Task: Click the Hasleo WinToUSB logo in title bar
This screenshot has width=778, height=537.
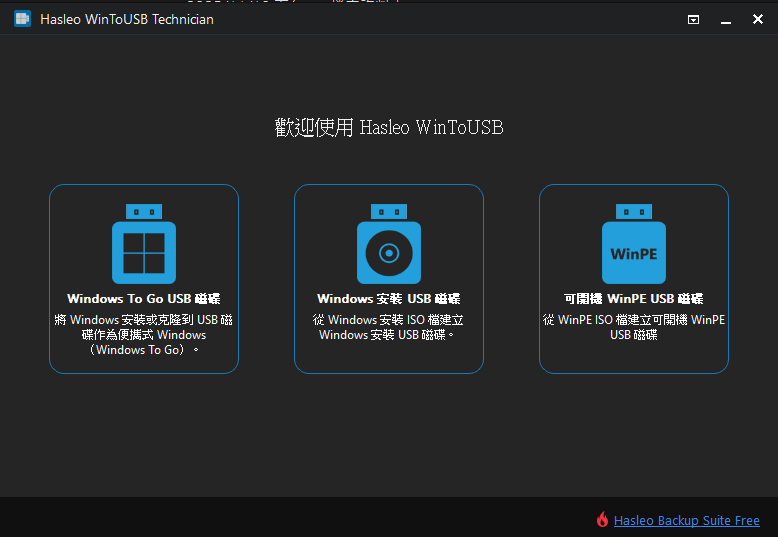Action: pos(22,19)
